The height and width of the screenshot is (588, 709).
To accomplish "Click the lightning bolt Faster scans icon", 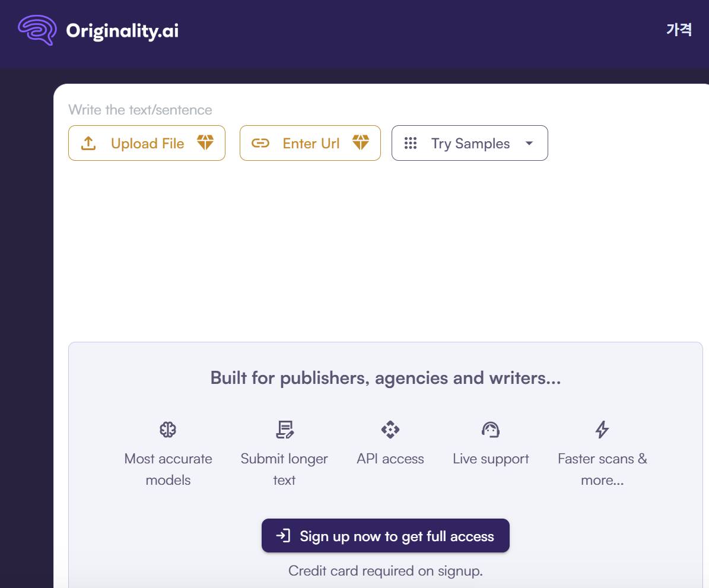I will (x=602, y=430).
